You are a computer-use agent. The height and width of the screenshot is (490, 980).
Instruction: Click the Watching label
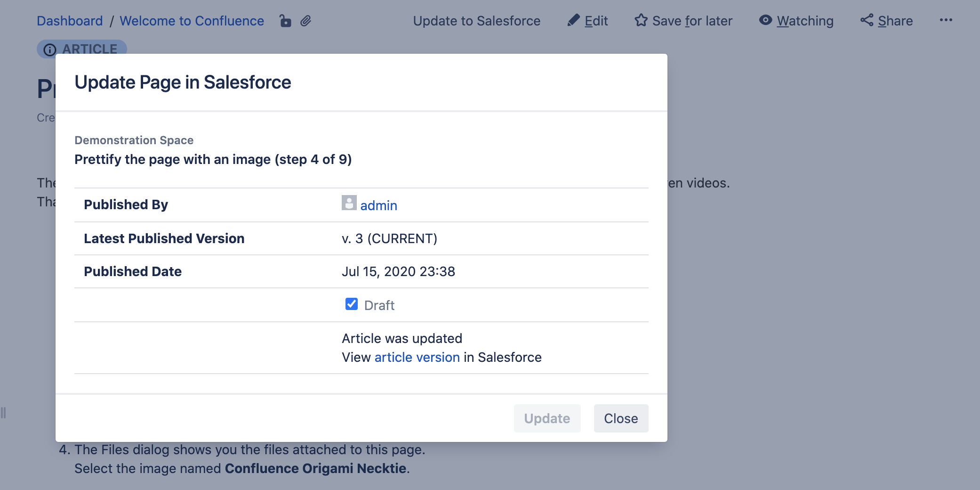click(x=805, y=21)
